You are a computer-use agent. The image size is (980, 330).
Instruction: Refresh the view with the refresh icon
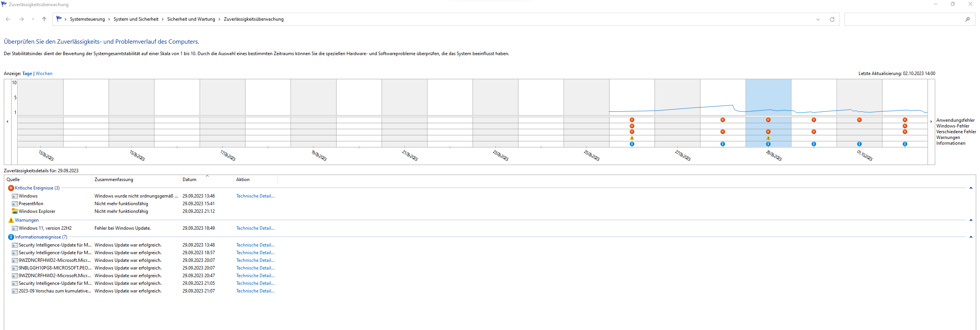832,20
